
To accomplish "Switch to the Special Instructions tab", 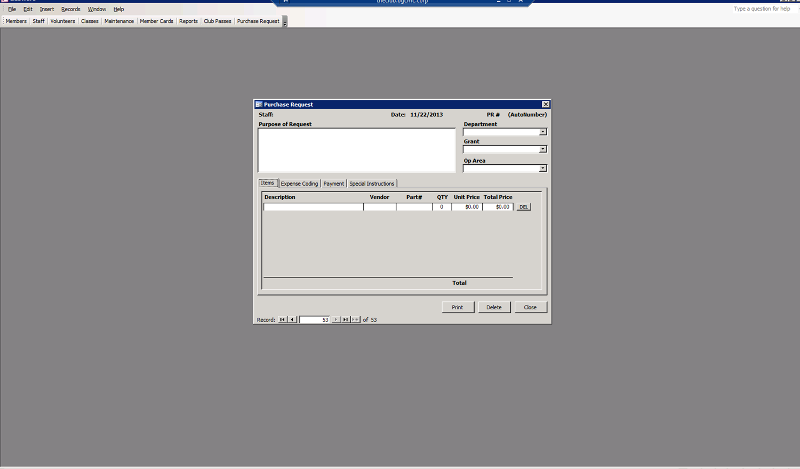I will coord(371,183).
